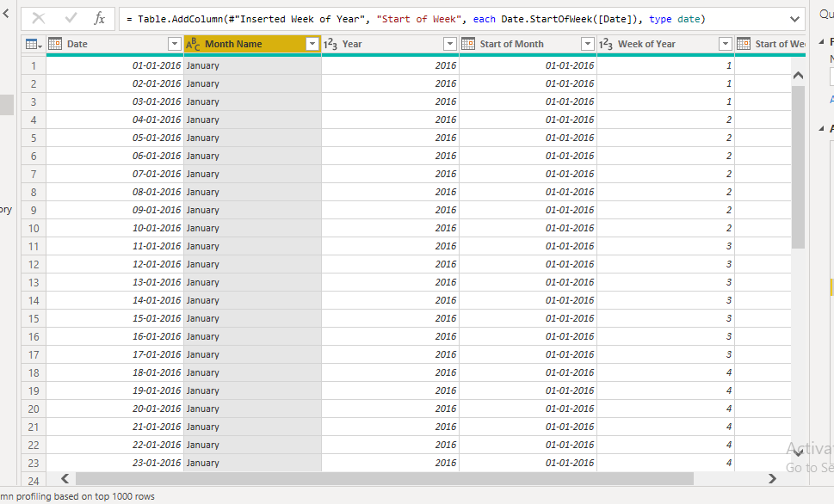Select the Year column header

point(391,44)
